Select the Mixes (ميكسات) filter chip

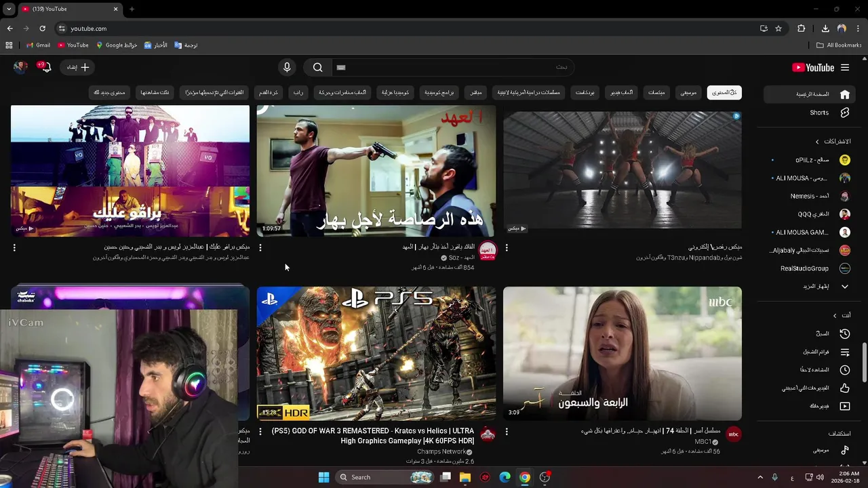click(656, 92)
